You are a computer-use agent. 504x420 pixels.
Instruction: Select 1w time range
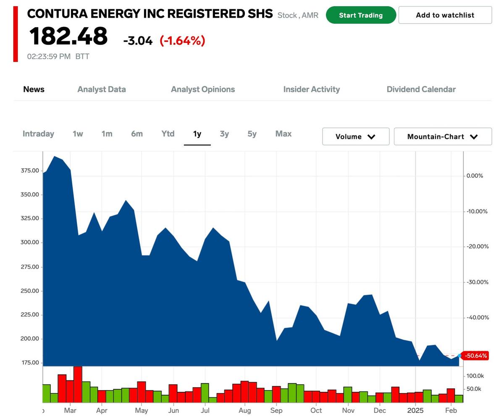(78, 134)
